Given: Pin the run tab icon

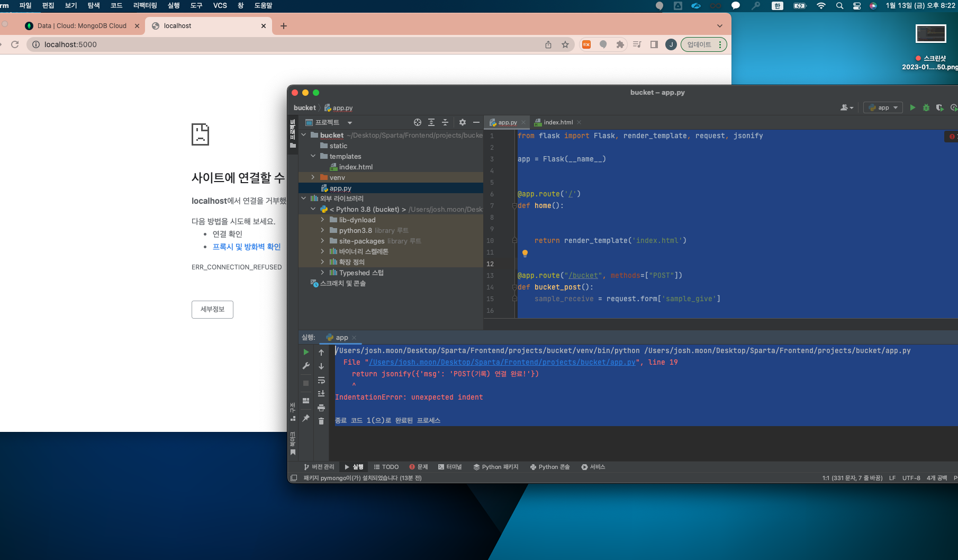Looking at the screenshot, I should pyautogui.click(x=306, y=418).
